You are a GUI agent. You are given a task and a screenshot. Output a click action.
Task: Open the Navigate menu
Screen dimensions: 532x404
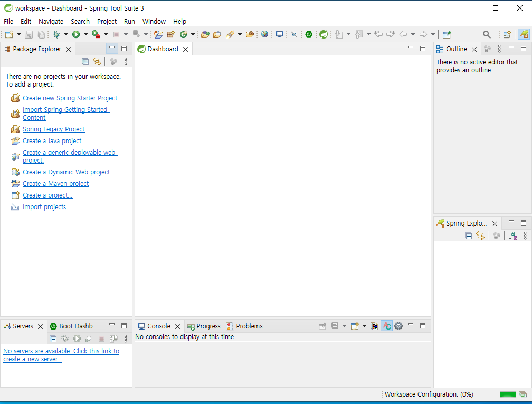(x=51, y=21)
